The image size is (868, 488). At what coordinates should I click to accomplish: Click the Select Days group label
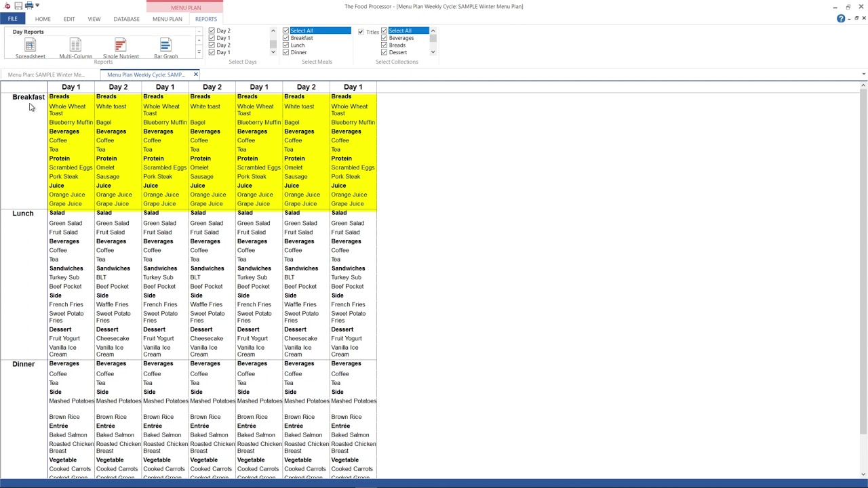tap(243, 62)
